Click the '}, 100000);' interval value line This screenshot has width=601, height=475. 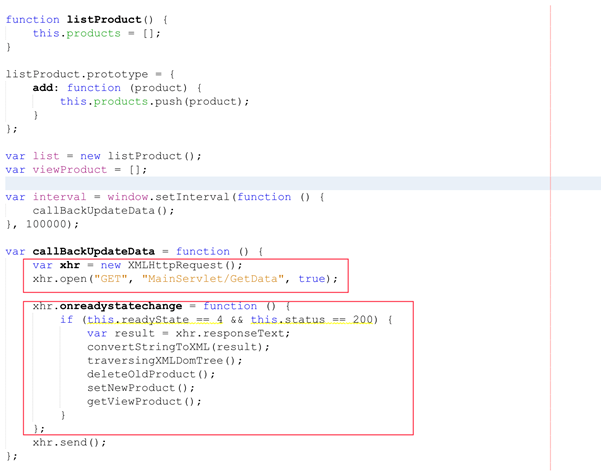(43, 224)
